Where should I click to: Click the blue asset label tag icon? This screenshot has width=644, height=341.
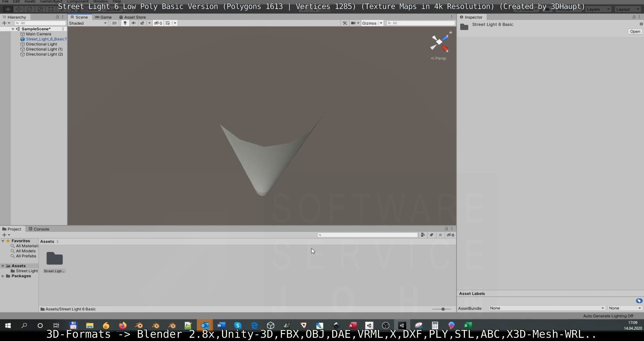(639, 301)
